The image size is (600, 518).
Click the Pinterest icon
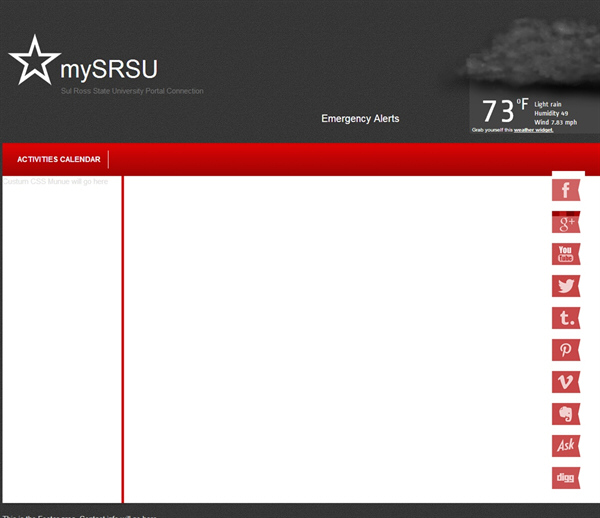coord(566,350)
